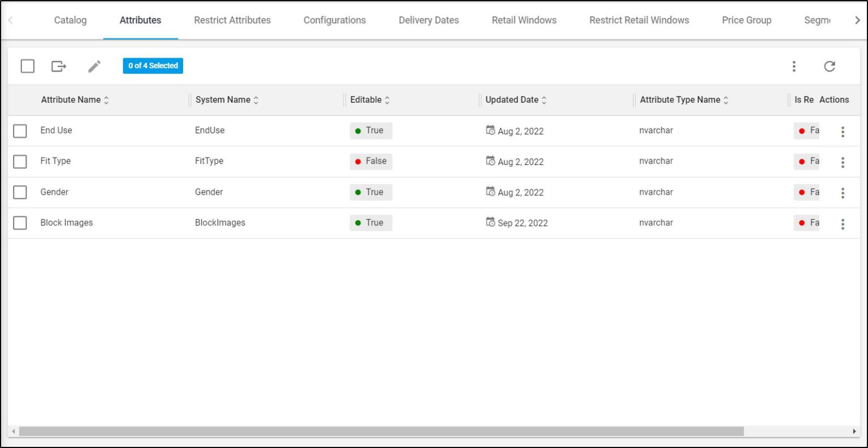Screen dimensions: 868x448
Task: Select the edit pencil icon in the toolbar
Action: (94, 66)
